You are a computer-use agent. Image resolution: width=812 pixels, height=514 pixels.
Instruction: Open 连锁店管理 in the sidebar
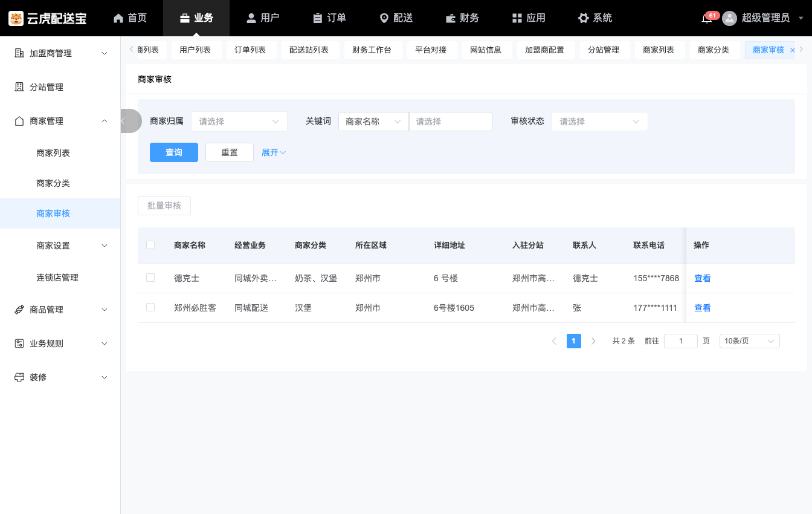(x=60, y=278)
